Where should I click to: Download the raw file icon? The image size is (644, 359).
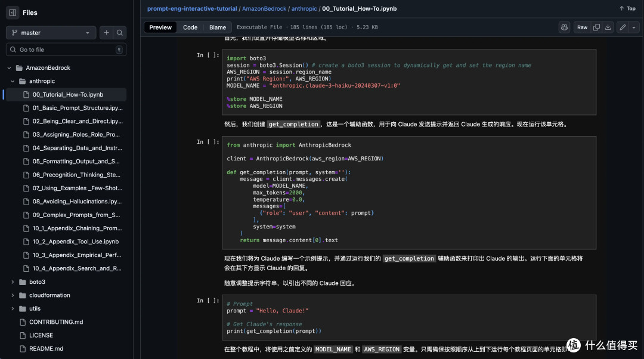click(x=608, y=27)
